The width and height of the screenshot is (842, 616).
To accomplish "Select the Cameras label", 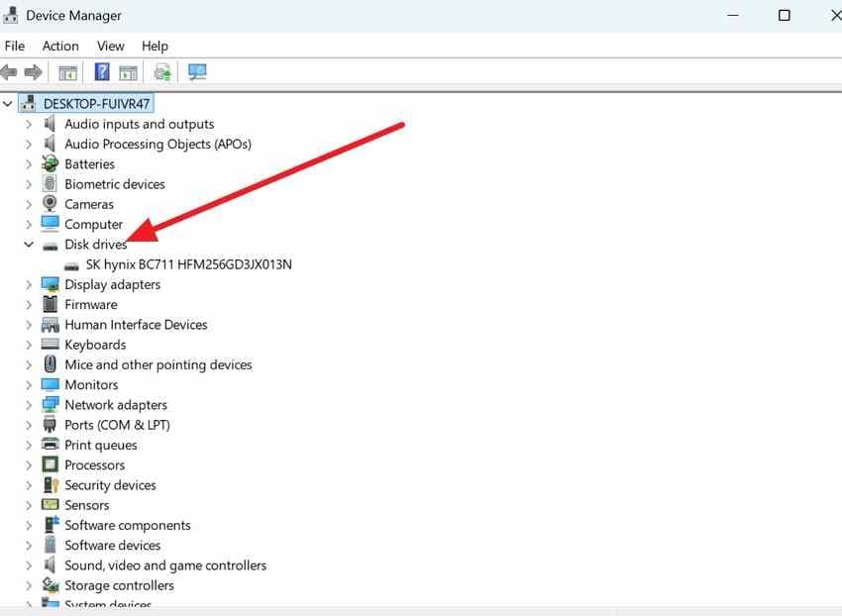I will pyautogui.click(x=89, y=204).
